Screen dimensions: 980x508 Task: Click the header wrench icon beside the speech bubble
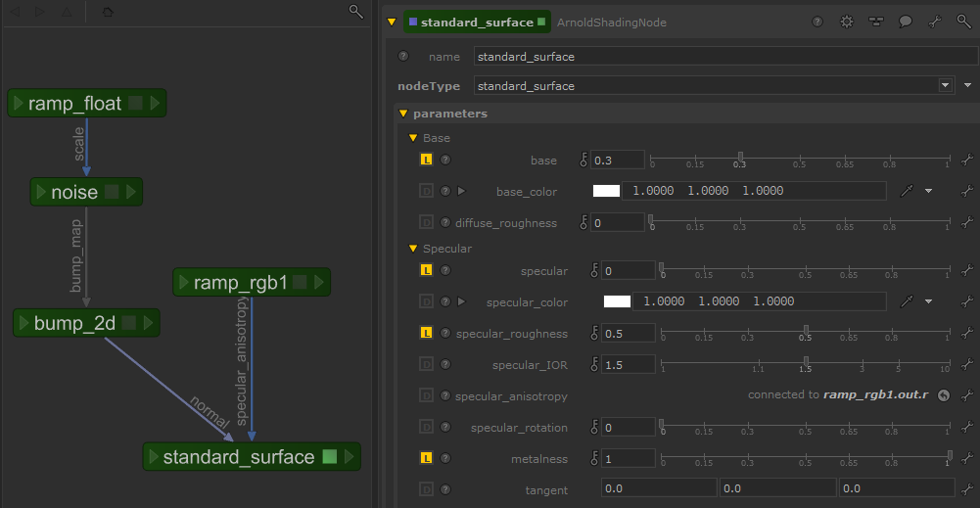[934, 22]
